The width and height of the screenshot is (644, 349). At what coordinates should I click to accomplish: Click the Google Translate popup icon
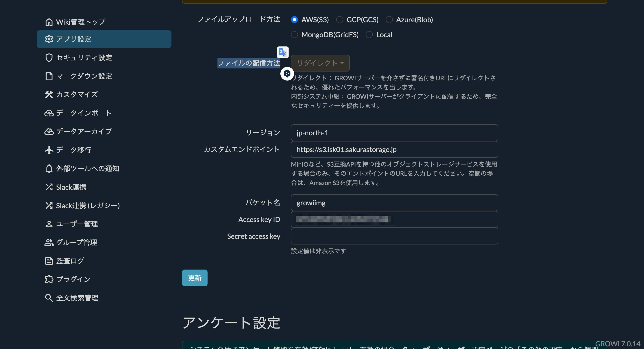283,52
